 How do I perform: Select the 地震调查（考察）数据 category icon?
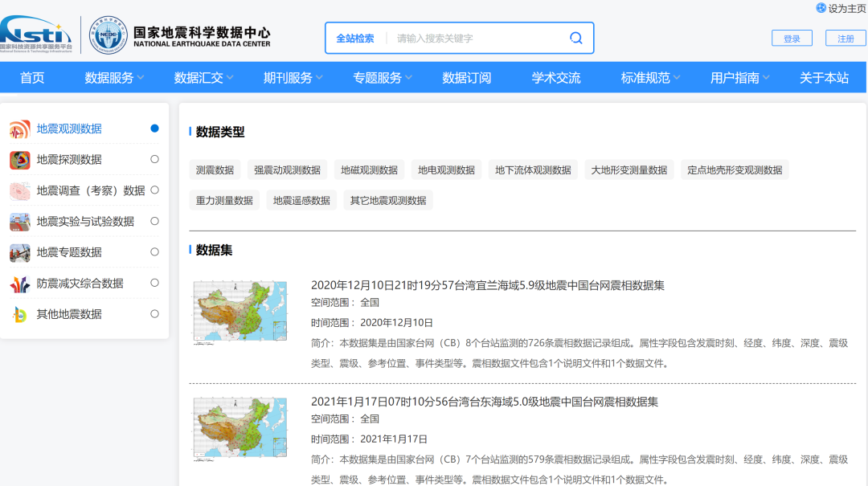(19, 190)
